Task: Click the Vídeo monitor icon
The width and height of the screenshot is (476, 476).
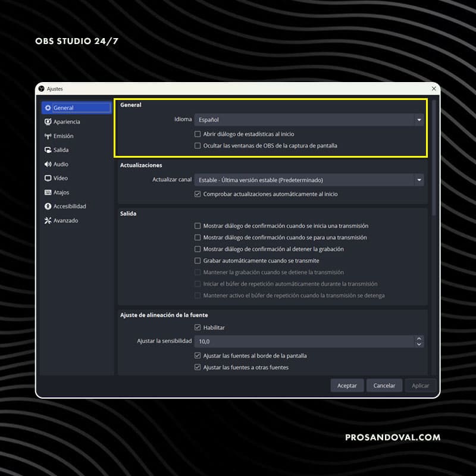Action: [48, 178]
